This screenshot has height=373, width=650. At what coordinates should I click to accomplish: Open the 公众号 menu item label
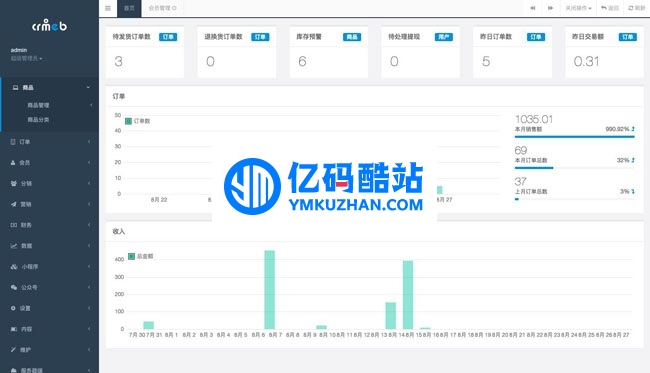point(29,287)
